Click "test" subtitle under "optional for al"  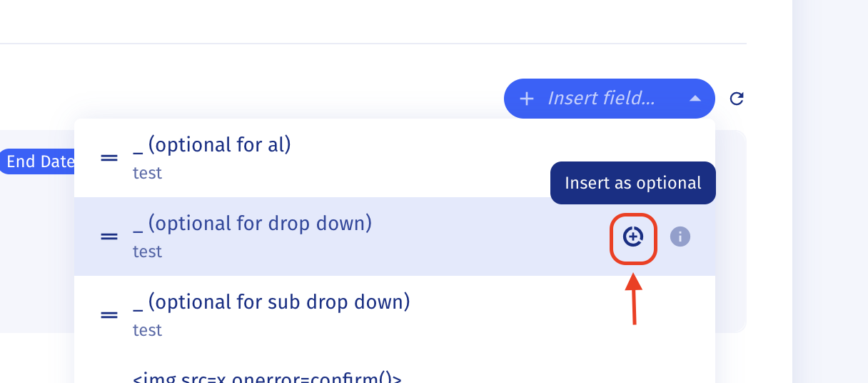(147, 173)
